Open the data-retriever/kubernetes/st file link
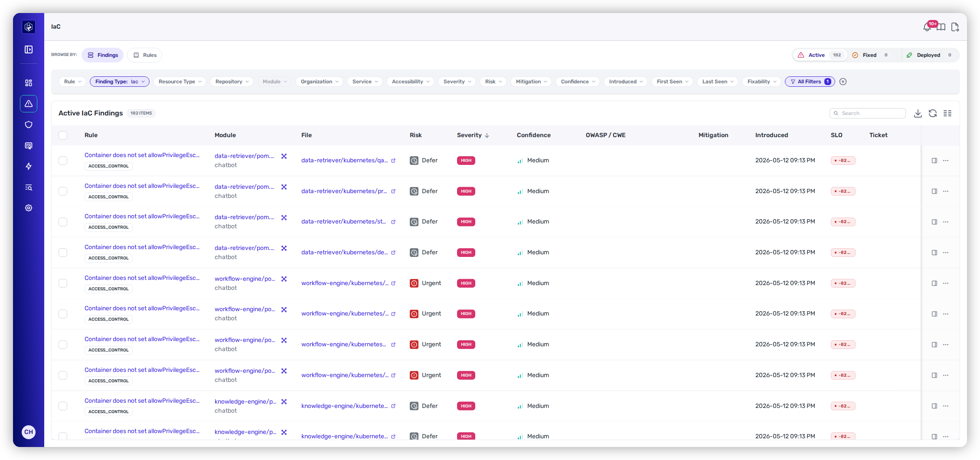Screen dimensions: 980x460 click(344, 222)
